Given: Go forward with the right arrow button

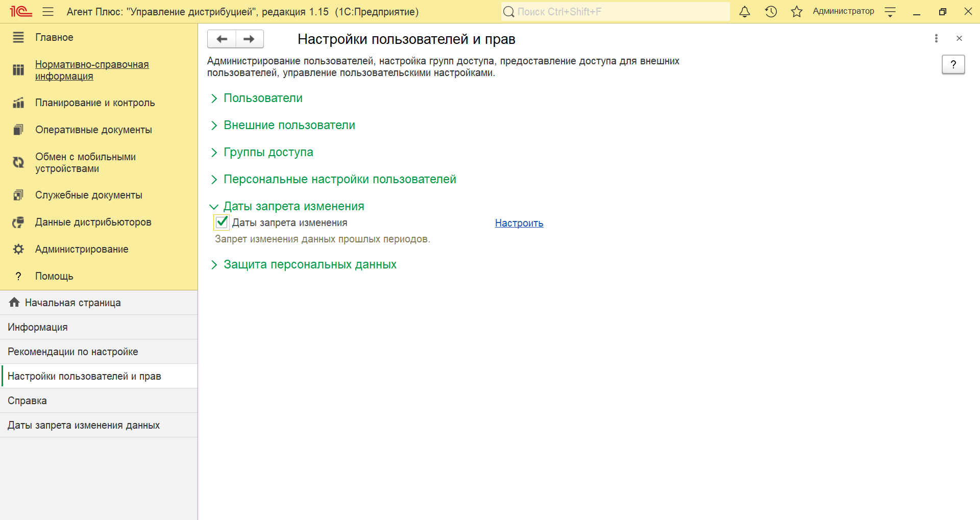Looking at the screenshot, I should pyautogui.click(x=249, y=39).
